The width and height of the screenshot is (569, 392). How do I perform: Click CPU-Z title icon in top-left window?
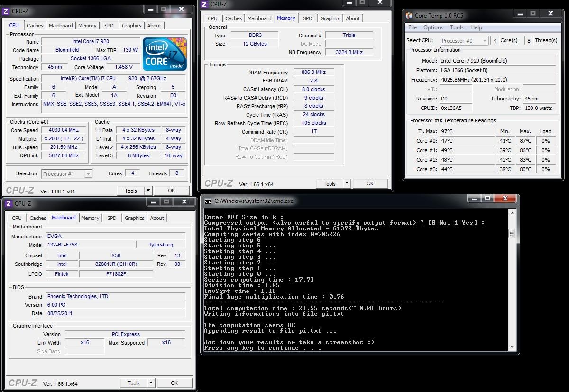click(x=7, y=11)
